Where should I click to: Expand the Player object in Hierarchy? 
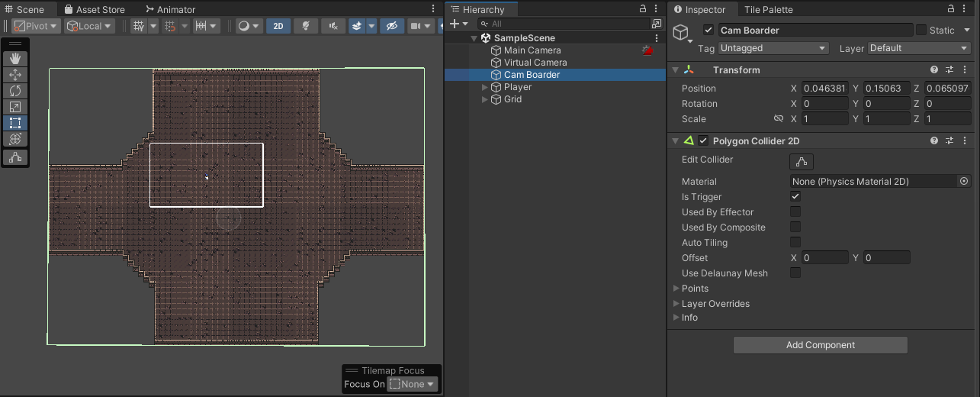tap(484, 87)
